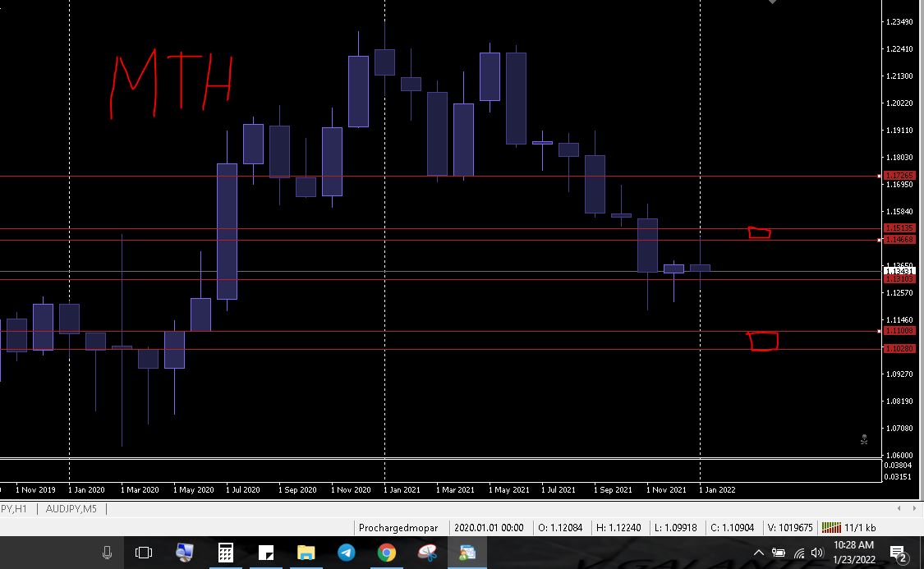Click the tall July 2020 candle body
924x569 pixels.
(227, 232)
